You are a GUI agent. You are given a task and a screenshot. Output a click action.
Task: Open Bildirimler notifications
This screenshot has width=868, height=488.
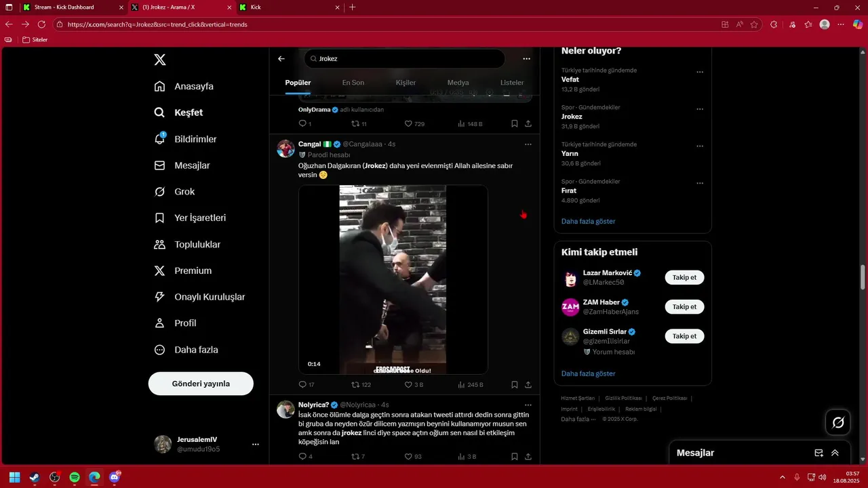click(186, 139)
